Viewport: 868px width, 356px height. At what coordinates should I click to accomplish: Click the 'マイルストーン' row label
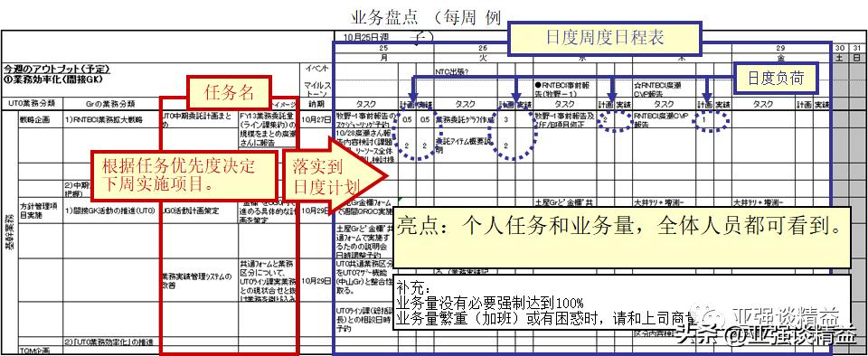[317, 89]
